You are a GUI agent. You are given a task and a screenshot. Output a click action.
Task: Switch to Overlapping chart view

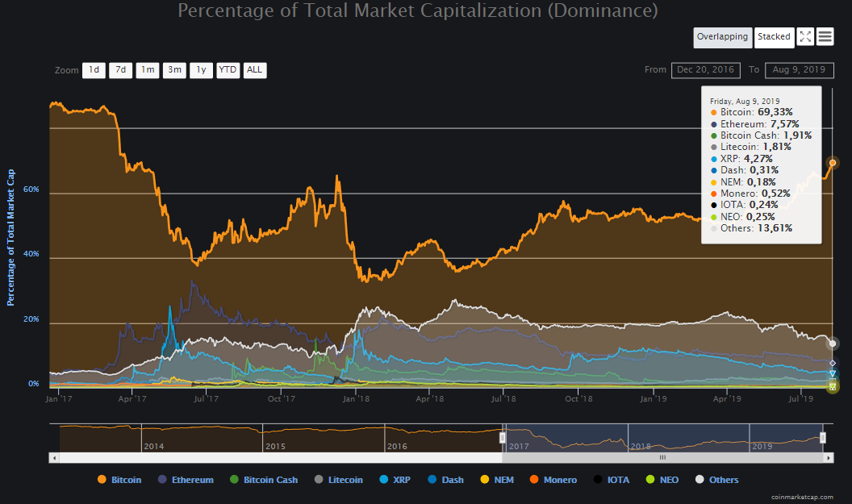pyautogui.click(x=723, y=37)
